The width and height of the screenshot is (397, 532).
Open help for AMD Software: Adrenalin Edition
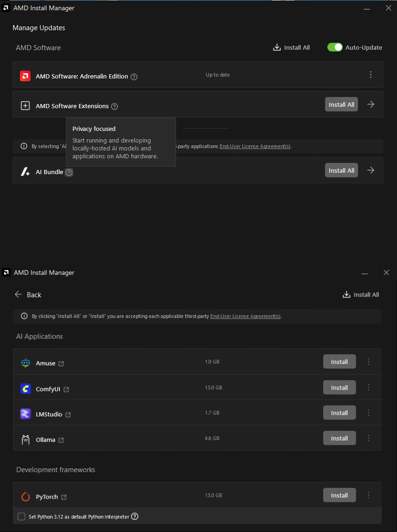point(134,77)
